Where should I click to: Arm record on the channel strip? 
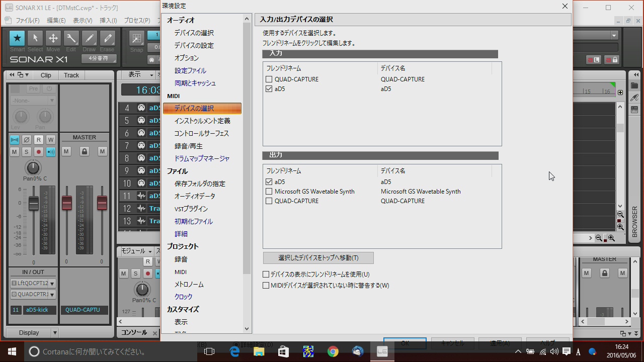[39, 151]
